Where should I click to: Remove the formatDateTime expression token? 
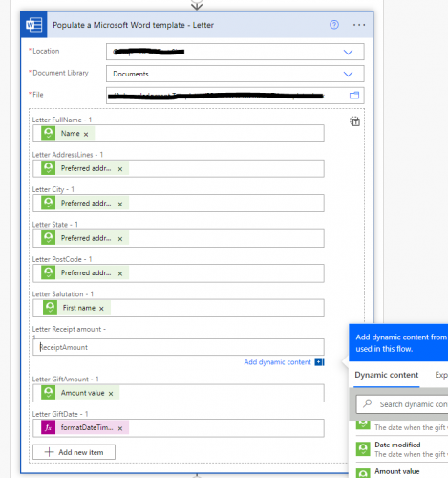pyautogui.click(x=120, y=428)
